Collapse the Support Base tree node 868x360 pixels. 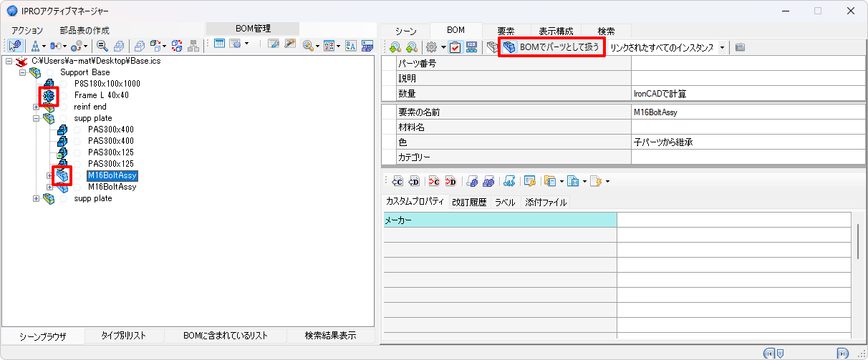22,72
